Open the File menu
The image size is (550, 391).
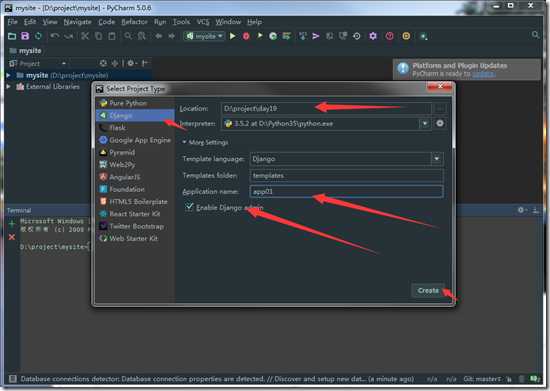click(13, 22)
